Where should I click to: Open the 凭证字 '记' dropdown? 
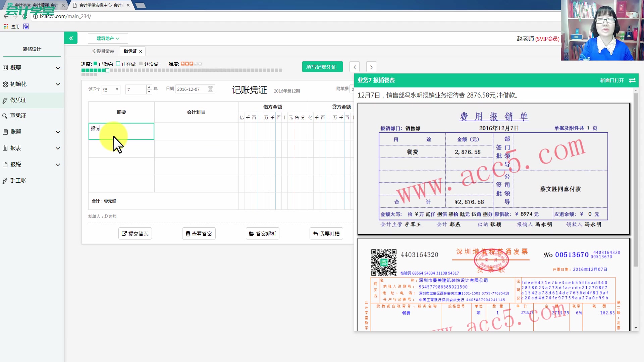(111, 89)
